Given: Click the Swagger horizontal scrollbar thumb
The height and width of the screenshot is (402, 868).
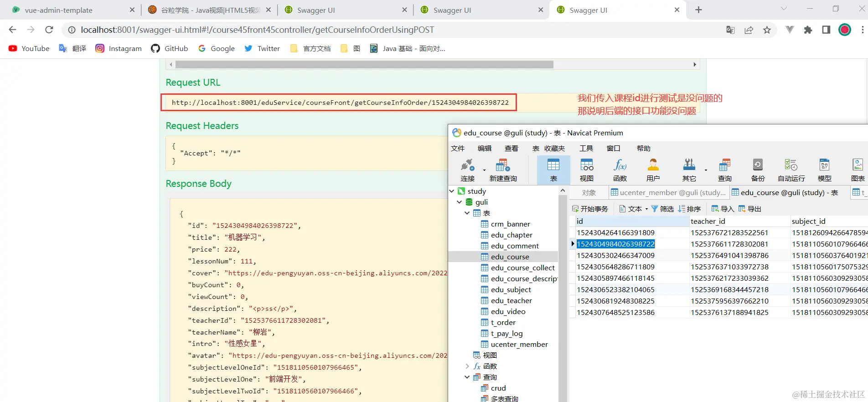Looking at the screenshot, I should [364, 64].
